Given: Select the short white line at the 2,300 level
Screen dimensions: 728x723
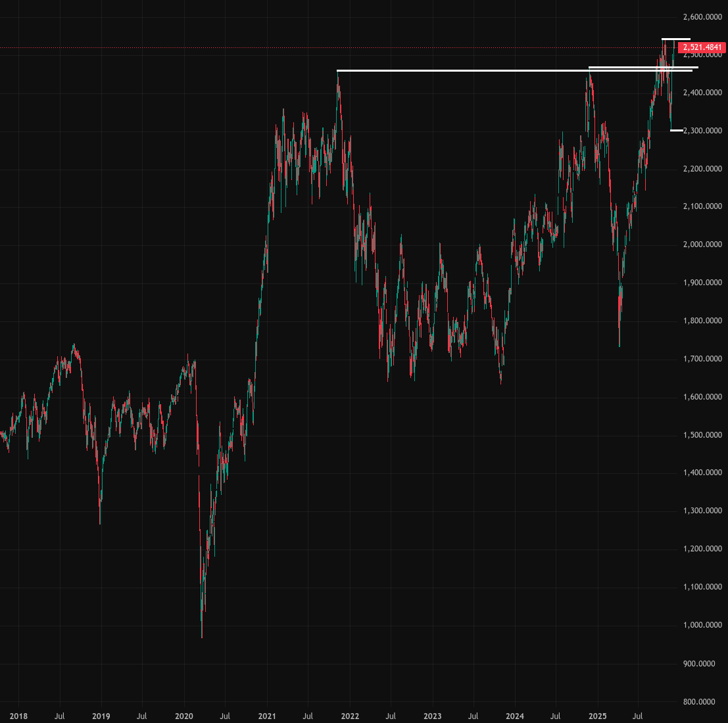Looking at the screenshot, I should pos(677,130).
